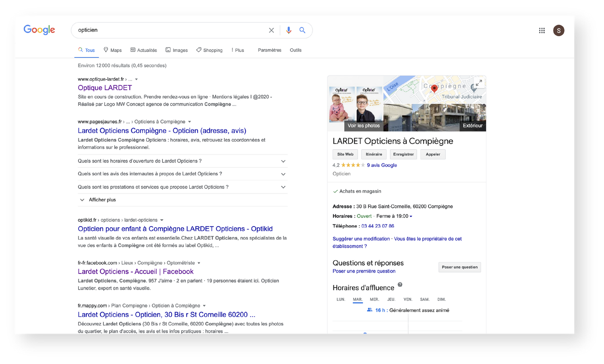Open the Google apps grid icon
The height and width of the screenshot is (364, 604).
[542, 31]
